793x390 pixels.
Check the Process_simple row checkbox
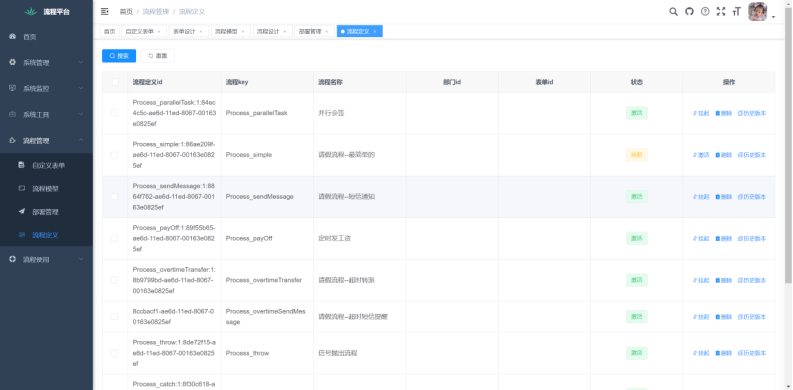[x=114, y=155]
